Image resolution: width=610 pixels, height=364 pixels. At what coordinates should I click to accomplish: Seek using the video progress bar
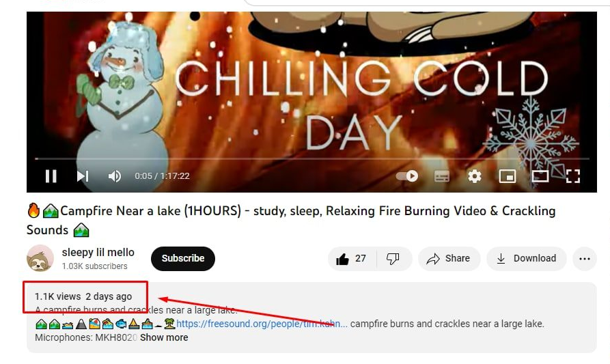(x=311, y=158)
